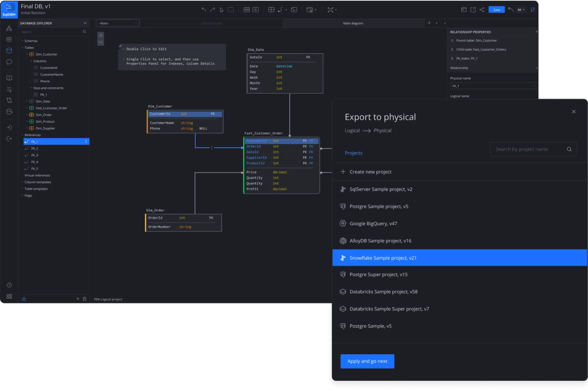The image size is (588, 392).
Task: Select Google BigQuery, v47 project
Action: coord(460,224)
